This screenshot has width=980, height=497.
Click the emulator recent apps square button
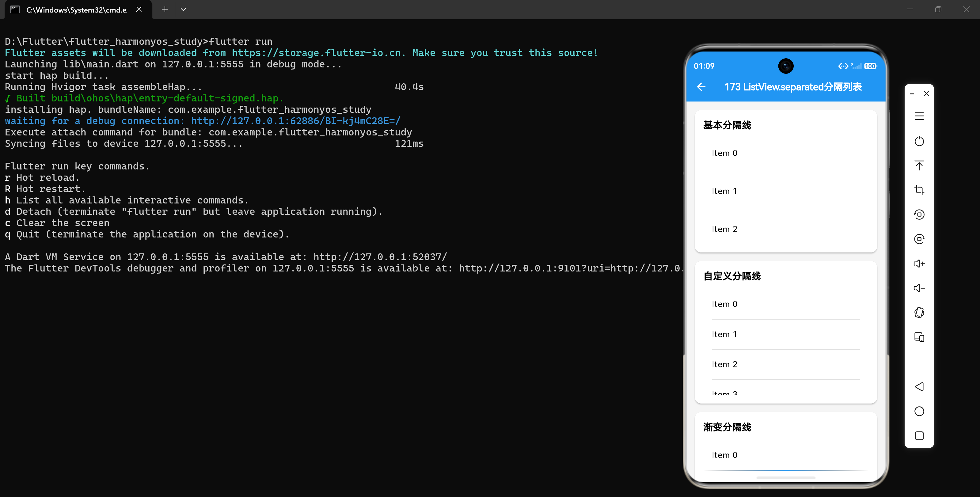coord(919,436)
